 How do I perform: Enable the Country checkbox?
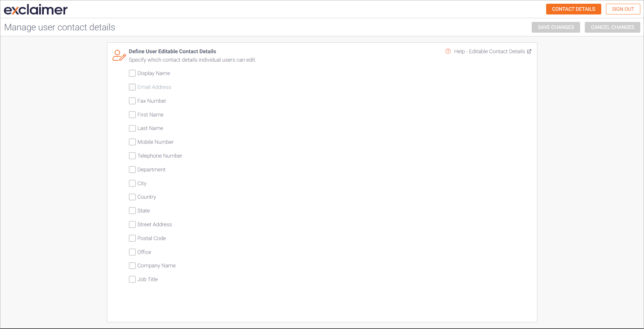tap(132, 197)
